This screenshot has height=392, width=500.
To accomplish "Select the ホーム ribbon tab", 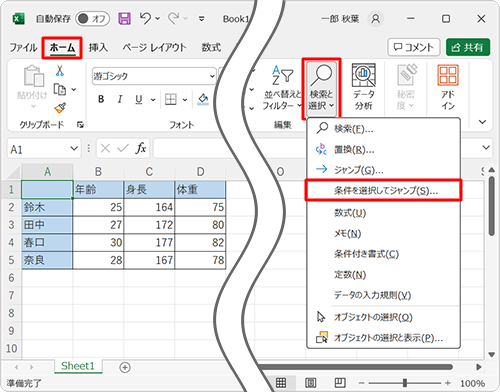I will 62,48.
